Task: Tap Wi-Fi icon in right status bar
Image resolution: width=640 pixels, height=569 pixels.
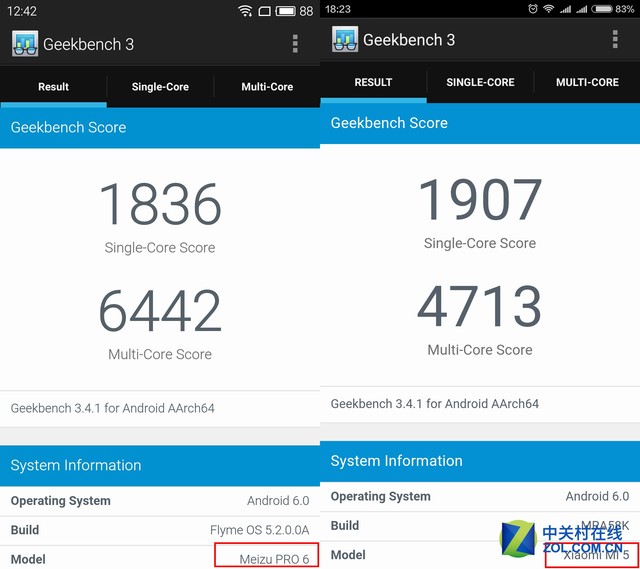Action: click(x=548, y=9)
